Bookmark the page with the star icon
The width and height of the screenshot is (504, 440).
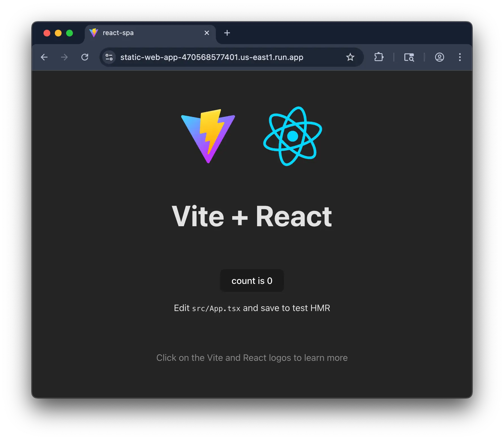coord(350,57)
